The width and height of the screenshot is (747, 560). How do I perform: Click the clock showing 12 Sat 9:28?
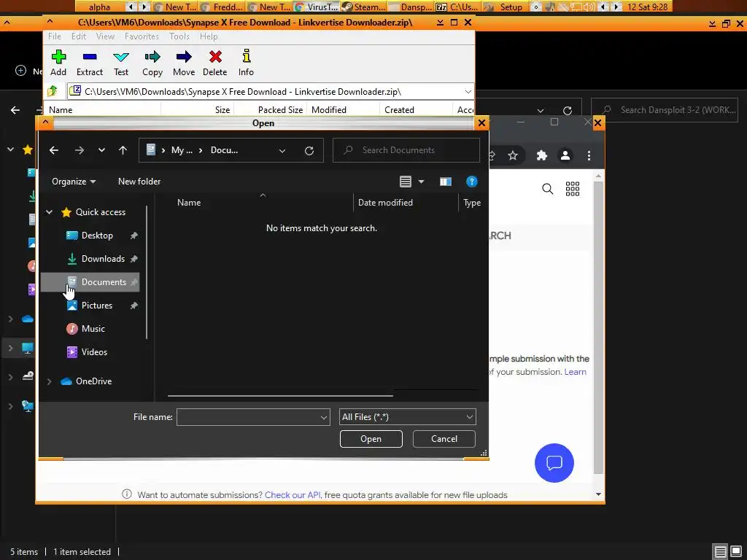point(648,7)
